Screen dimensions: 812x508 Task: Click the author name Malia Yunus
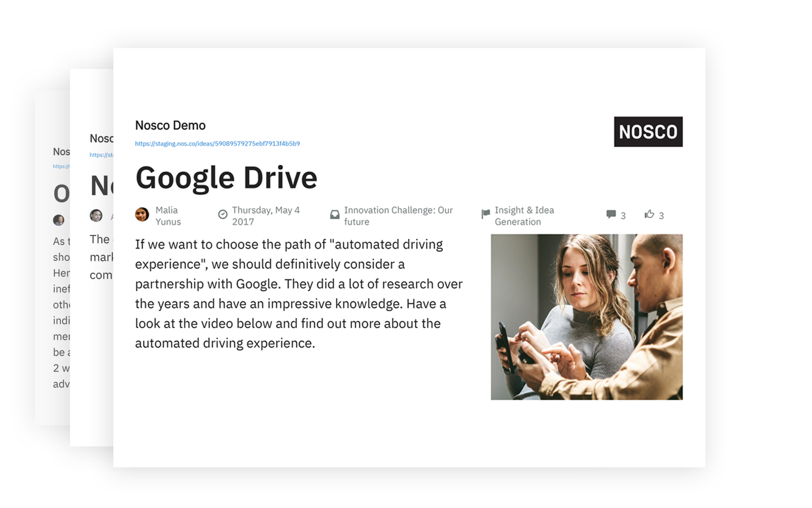[168, 216]
